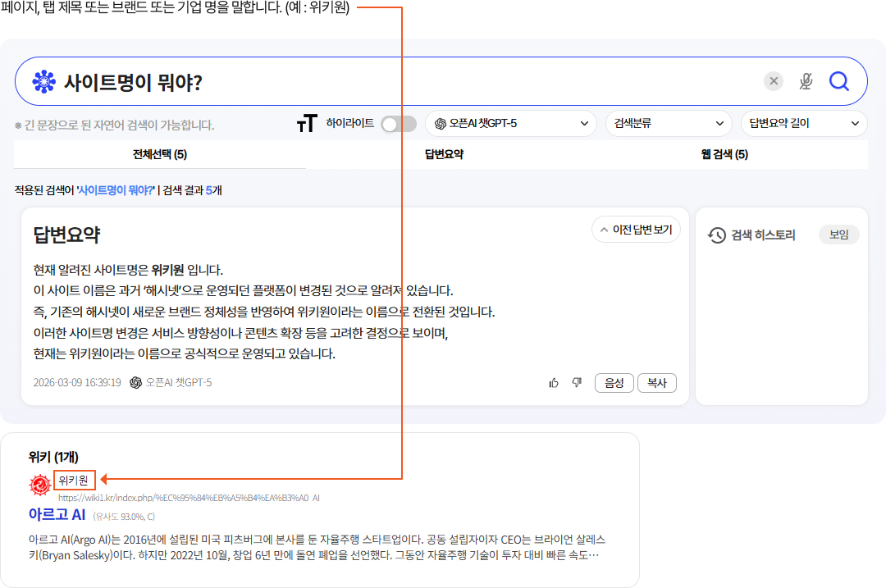Toggle search history 보임 visibility
The height and width of the screenshot is (588, 886).
[x=838, y=235]
